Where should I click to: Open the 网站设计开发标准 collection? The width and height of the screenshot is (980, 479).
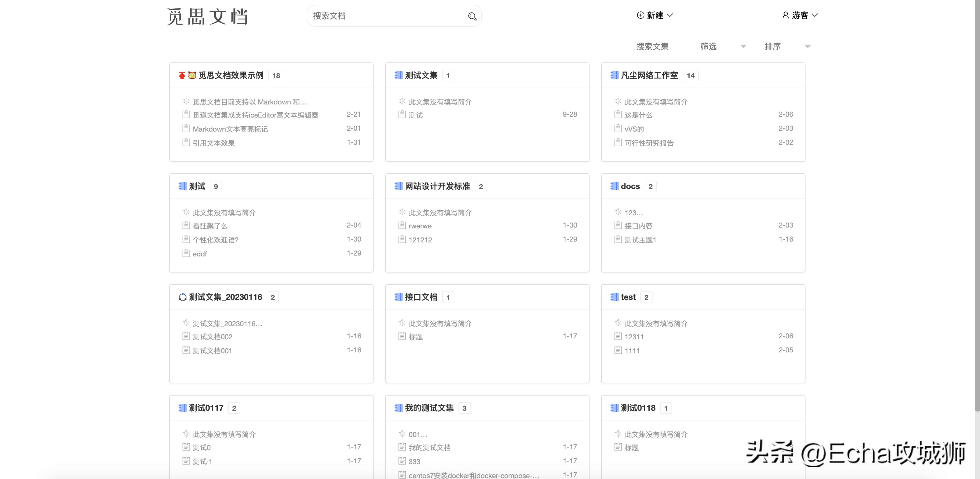tap(437, 186)
